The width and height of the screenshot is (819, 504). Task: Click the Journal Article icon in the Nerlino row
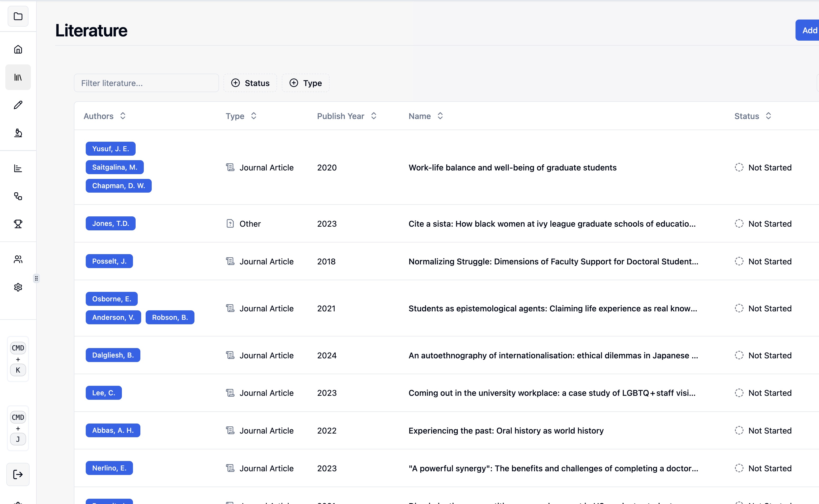tap(230, 468)
